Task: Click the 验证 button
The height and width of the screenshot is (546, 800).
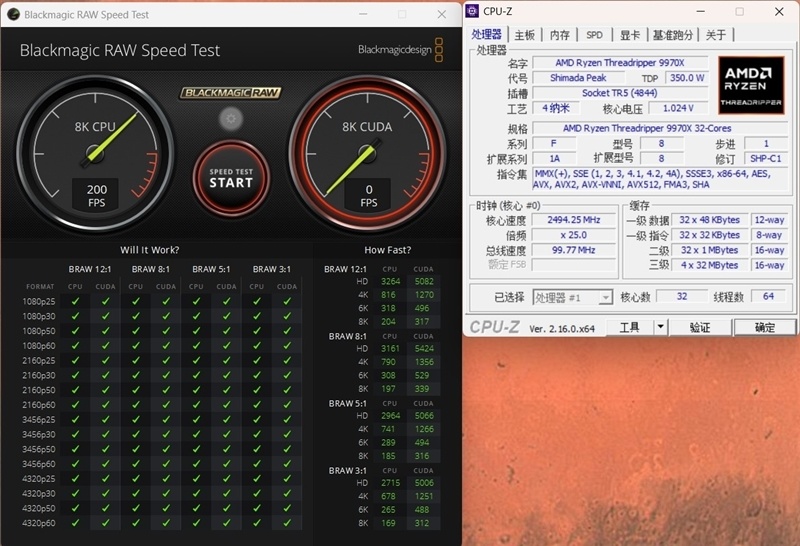Action: (700, 327)
